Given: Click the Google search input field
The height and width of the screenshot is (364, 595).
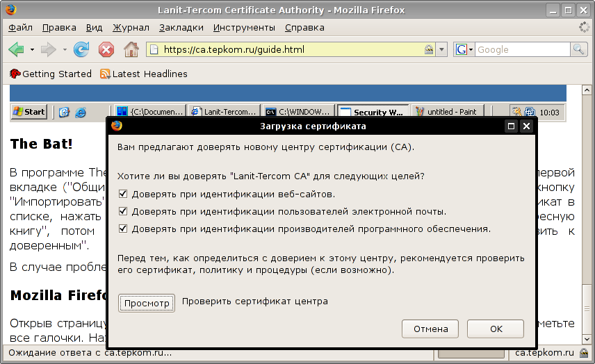Looking at the screenshot, I should 522,50.
